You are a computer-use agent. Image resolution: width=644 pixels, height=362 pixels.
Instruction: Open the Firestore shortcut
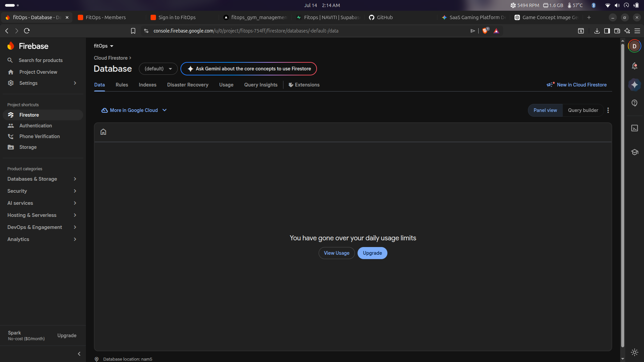(43, 115)
